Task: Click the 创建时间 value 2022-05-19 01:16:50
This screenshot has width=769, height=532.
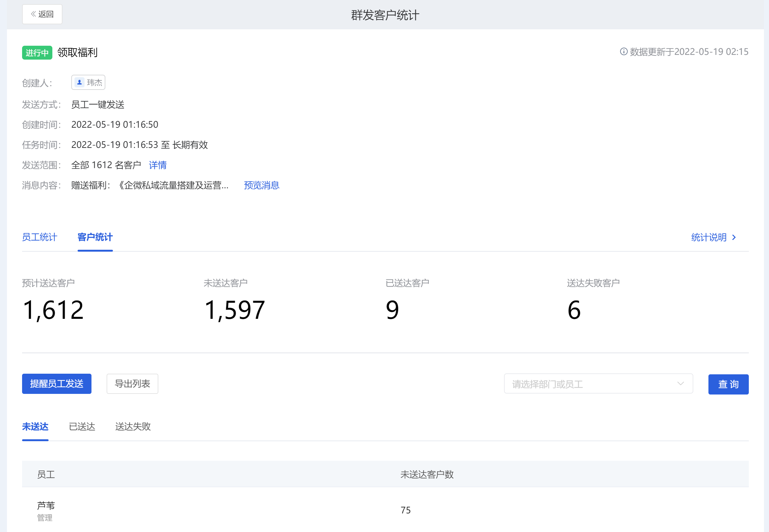Action: point(115,125)
